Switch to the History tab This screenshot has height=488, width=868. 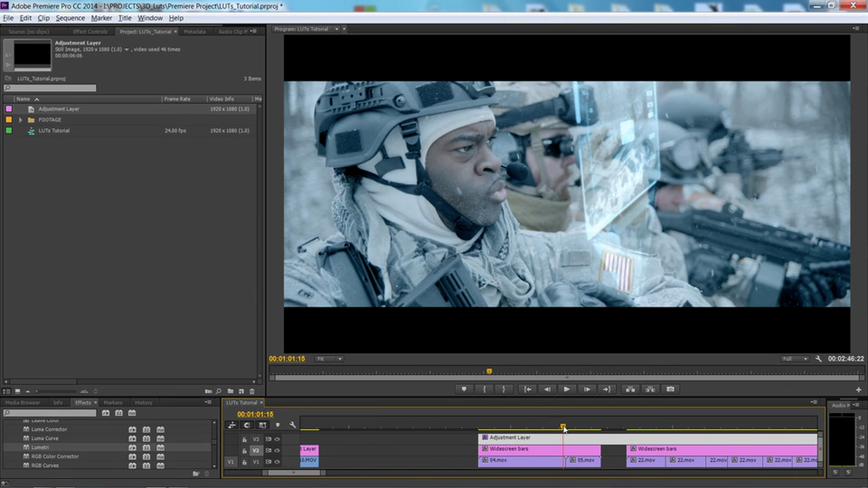tap(143, 403)
